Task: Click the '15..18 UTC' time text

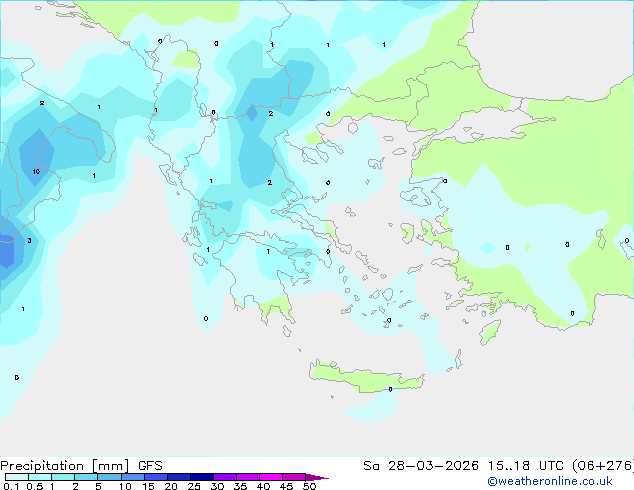Action: click(x=525, y=466)
